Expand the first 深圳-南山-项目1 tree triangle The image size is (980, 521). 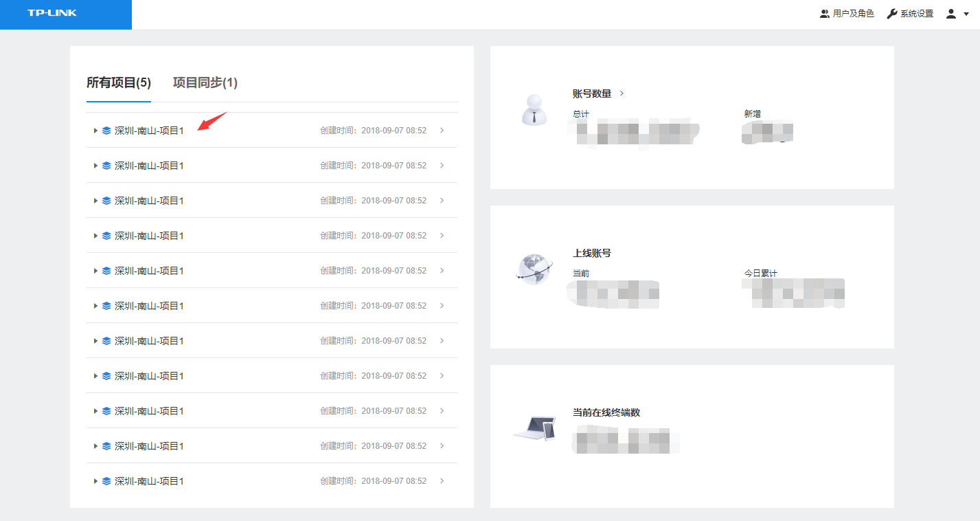click(95, 131)
